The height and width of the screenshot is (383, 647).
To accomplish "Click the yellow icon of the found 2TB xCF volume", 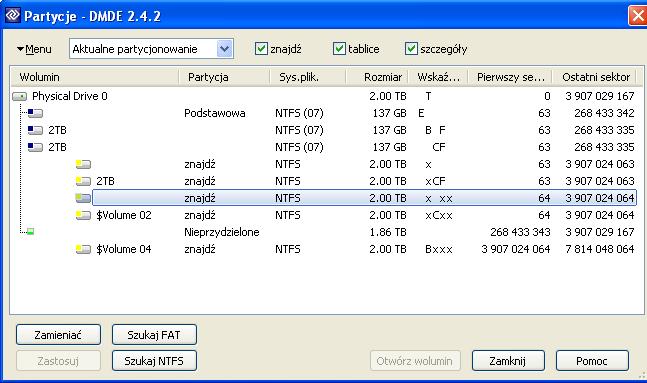I will (83, 181).
